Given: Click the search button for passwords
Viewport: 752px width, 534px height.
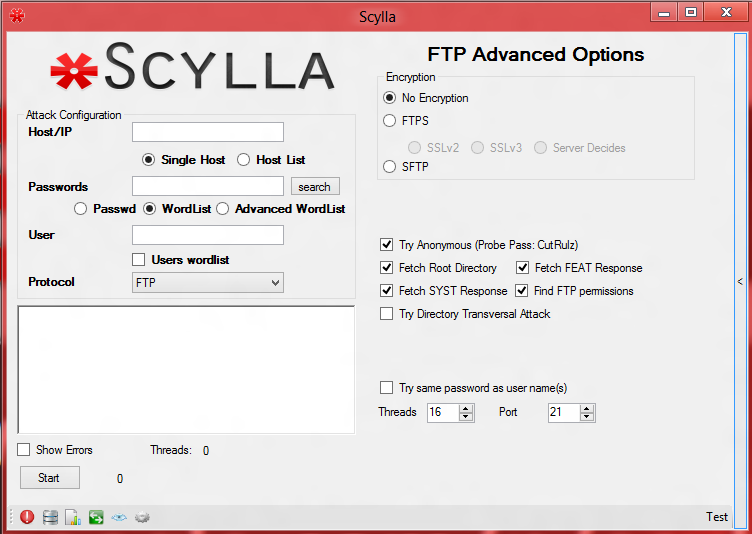Looking at the screenshot, I should click(315, 187).
